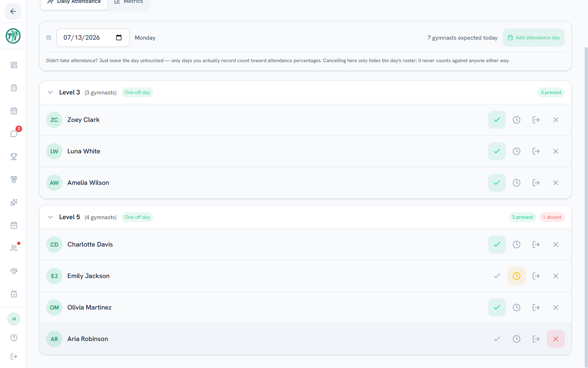
Task: Mark Emily Jackson as left early
Action: pos(536,276)
